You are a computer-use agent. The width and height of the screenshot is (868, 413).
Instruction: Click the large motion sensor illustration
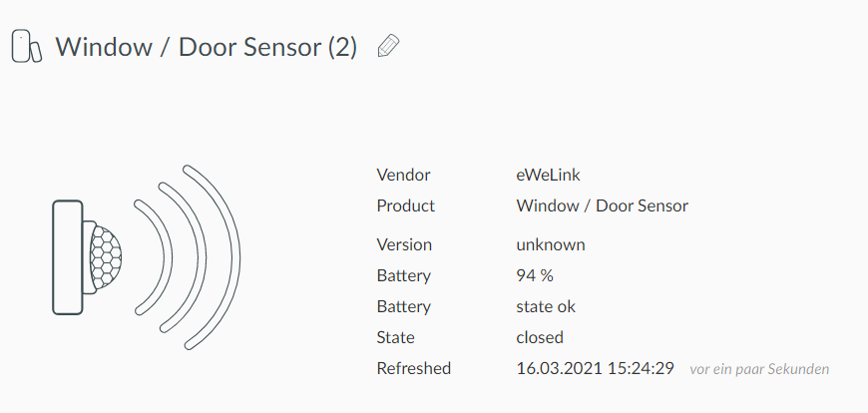147,257
